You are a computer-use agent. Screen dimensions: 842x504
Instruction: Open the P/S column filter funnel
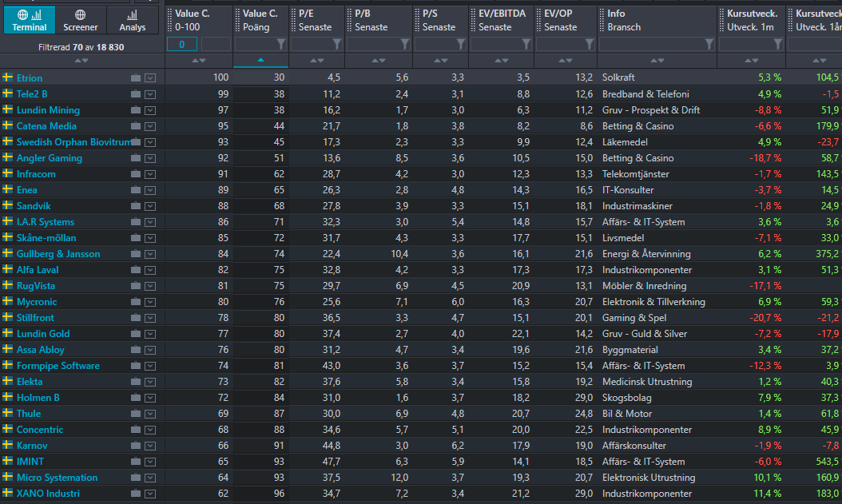[461, 44]
